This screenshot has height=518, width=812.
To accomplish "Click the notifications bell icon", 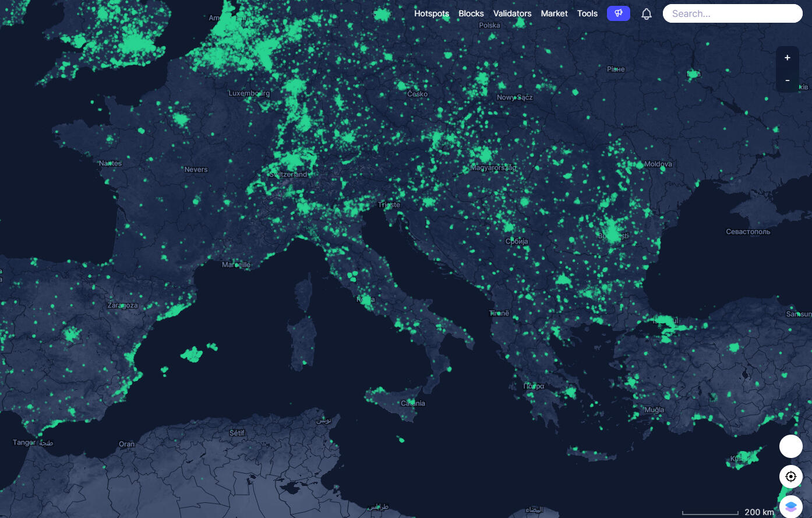I will pyautogui.click(x=646, y=14).
